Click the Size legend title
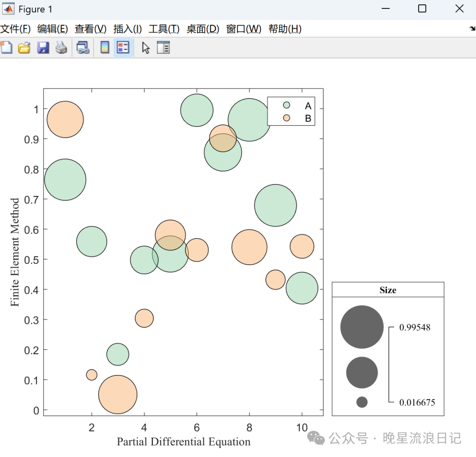 [388, 290]
